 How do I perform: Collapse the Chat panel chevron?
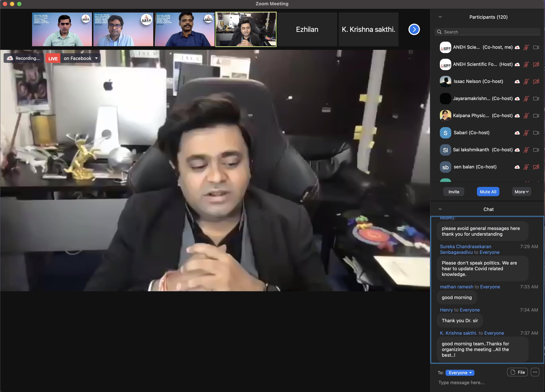click(440, 209)
